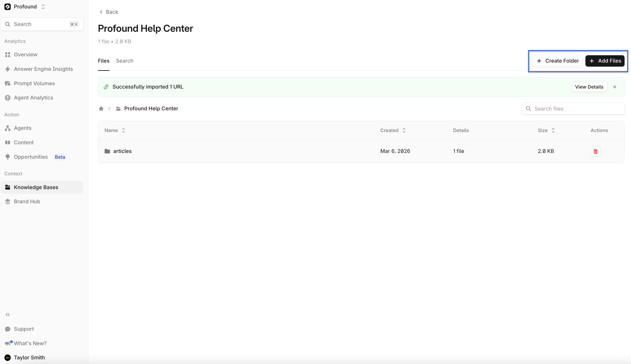Click the Content book icon

(8, 142)
